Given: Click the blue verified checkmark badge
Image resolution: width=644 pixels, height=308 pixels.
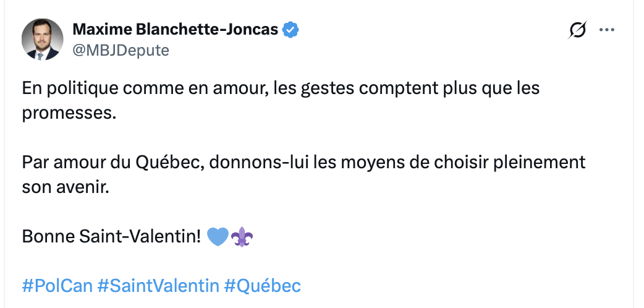Looking at the screenshot, I should click(x=291, y=29).
